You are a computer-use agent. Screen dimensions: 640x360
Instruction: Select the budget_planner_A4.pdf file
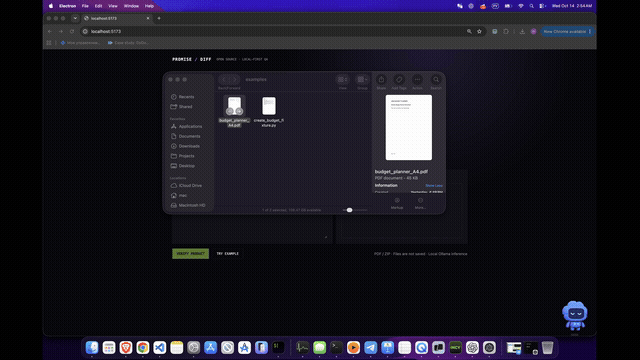click(234, 111)
